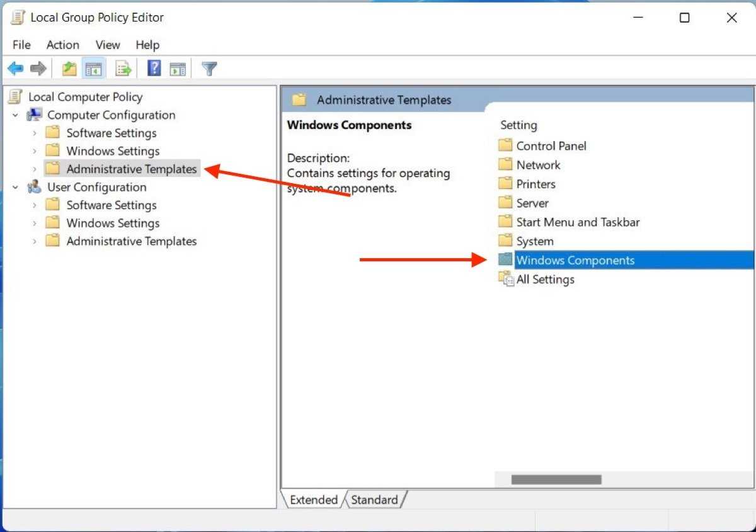Click the Filter funnel icon
756x532 pixels.
(209, 69)
